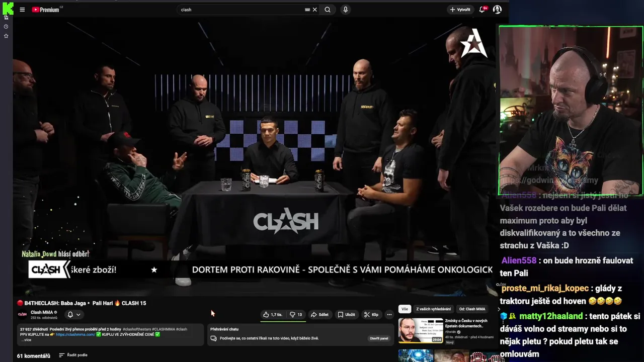Click the 'Přehrávání chatu' heading
Viewport: 644px width, 362px height.
224,329
